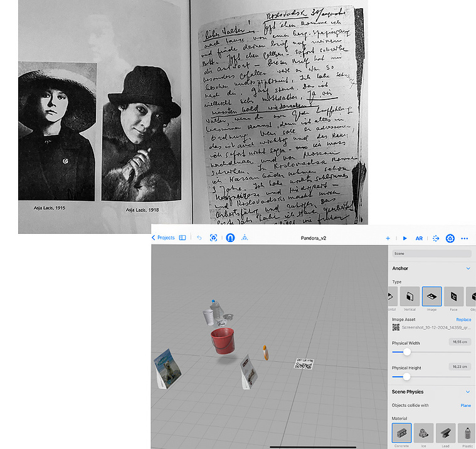Screen dimensions: 476x449
Task: Select the QR code image anchor in scene
Action: pyautogui.click(x=304, y=363)
